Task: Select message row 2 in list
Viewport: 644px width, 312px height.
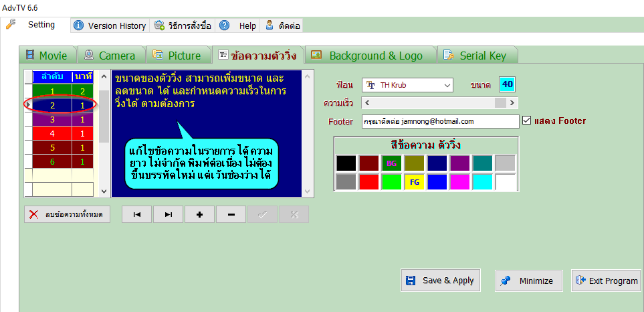Action: 63,106
